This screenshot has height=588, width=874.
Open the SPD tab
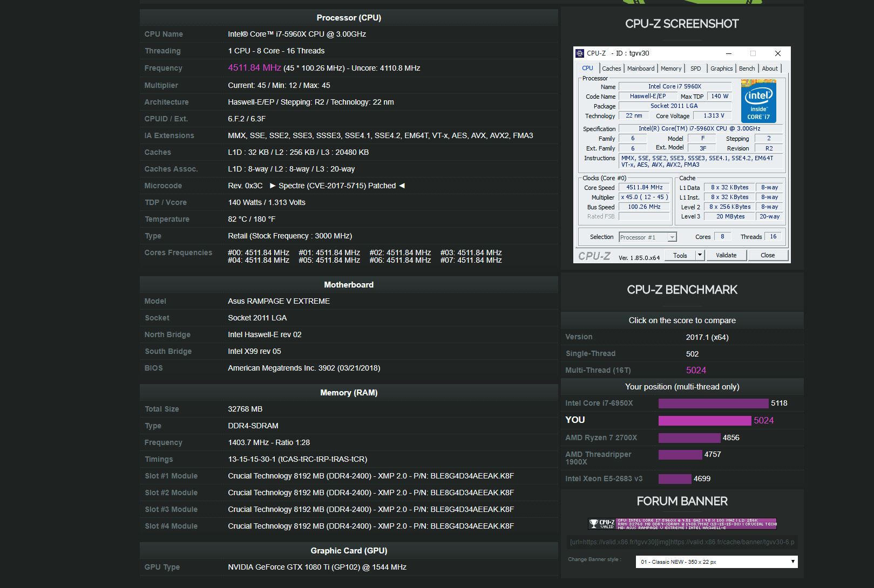click(x=696, y=69)
